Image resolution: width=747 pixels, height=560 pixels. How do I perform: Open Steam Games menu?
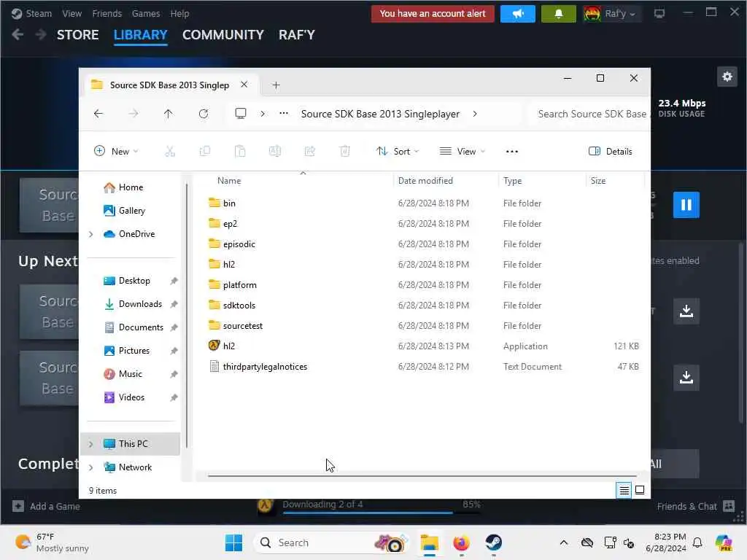tap(146, 13)
